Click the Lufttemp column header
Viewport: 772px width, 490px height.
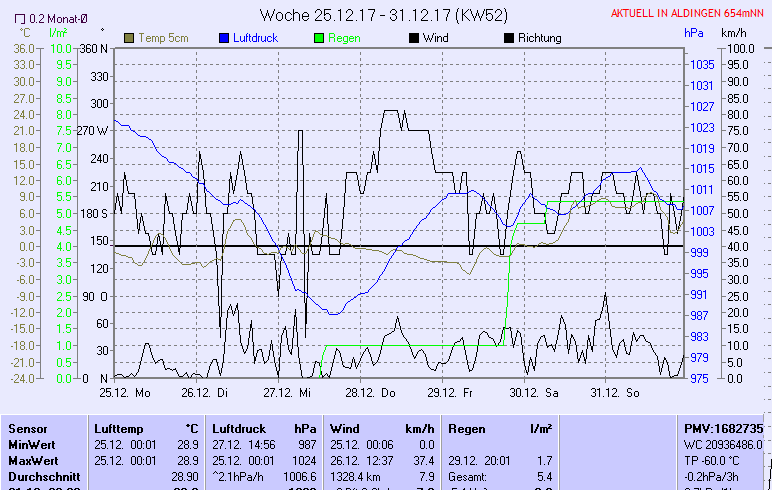coord(119,428)
